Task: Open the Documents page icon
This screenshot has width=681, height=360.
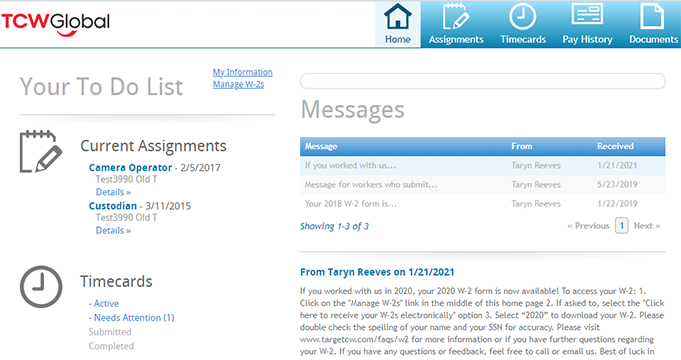Action: pos(652,17)
